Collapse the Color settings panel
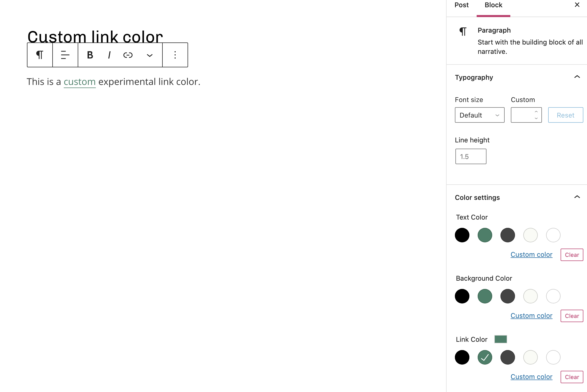587x392 pixels. [x=577, y=197]
